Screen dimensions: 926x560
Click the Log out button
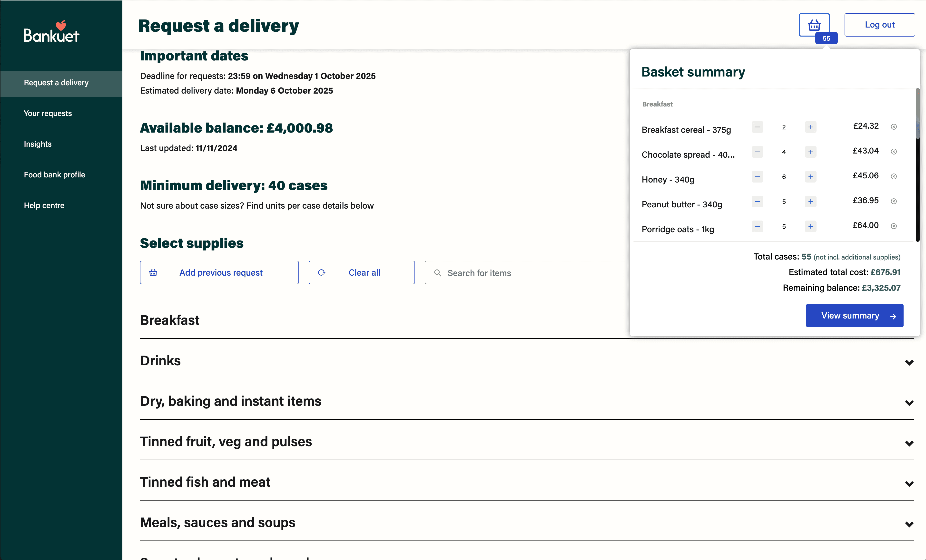[x=880, y=25]
